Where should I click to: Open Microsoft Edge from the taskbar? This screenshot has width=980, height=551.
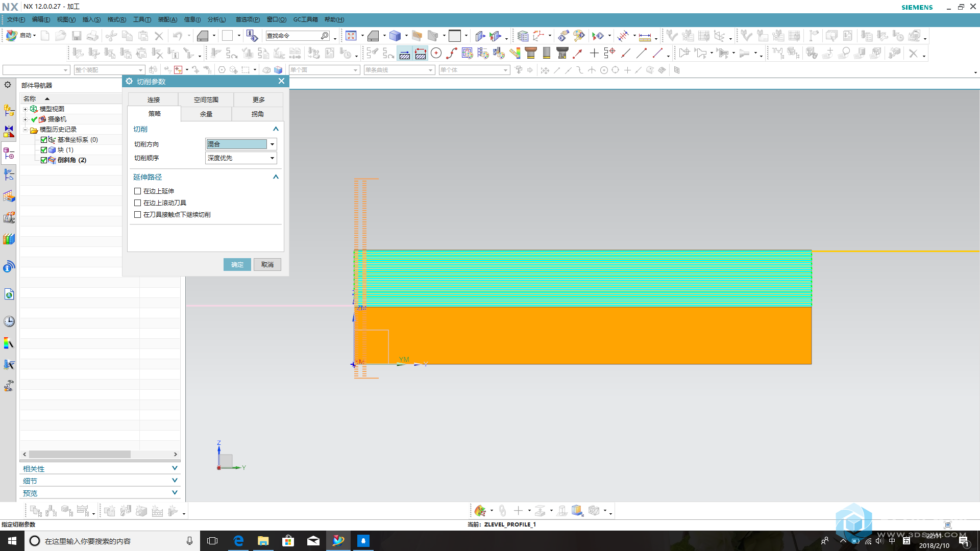click(x=238, y=541)
